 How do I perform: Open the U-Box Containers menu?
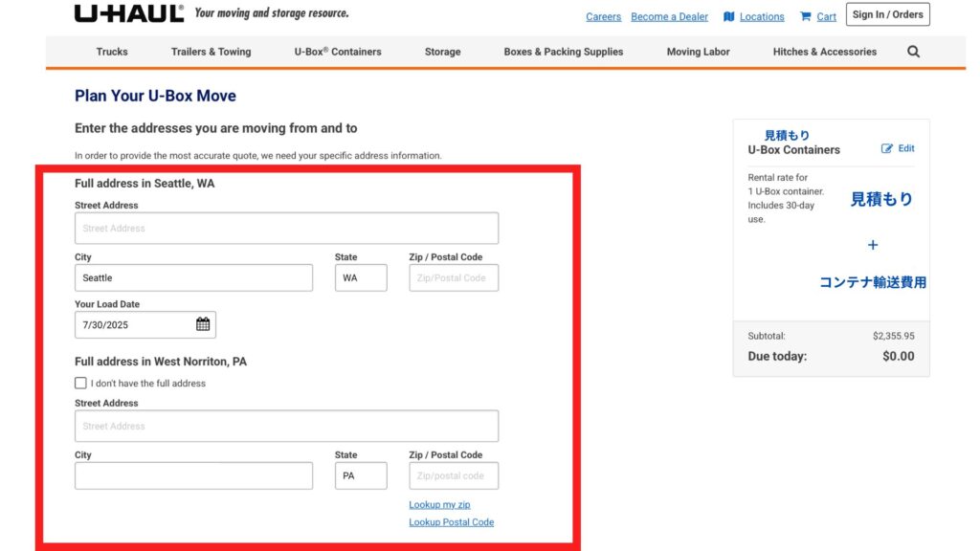tap(338, 52)
